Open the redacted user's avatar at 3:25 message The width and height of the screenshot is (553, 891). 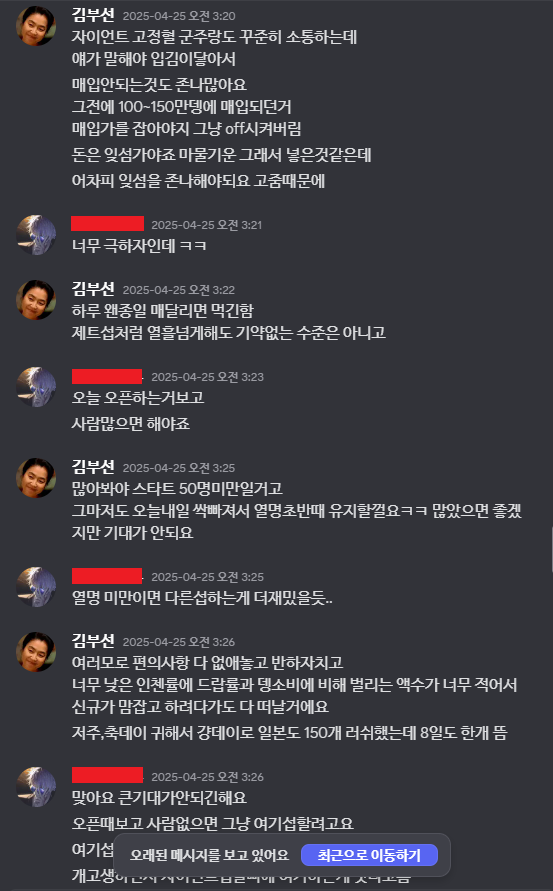(x=36, y=587)
